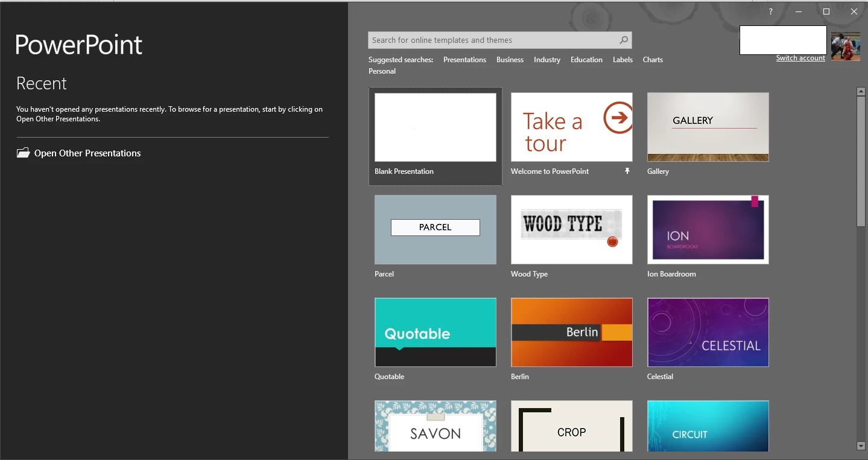Screen dimensions: 868x460
Task: Click the search magnifier icon
Action: [x=624, y=40]
